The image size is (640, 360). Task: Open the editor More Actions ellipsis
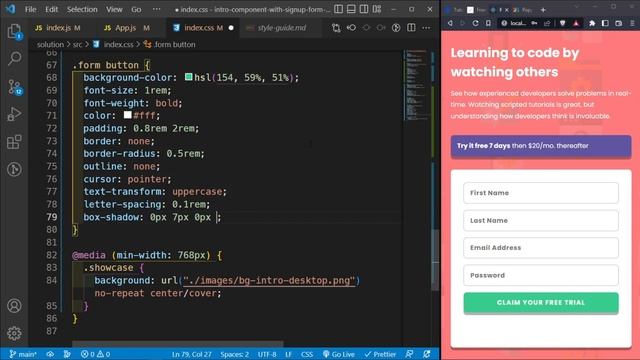426,28
